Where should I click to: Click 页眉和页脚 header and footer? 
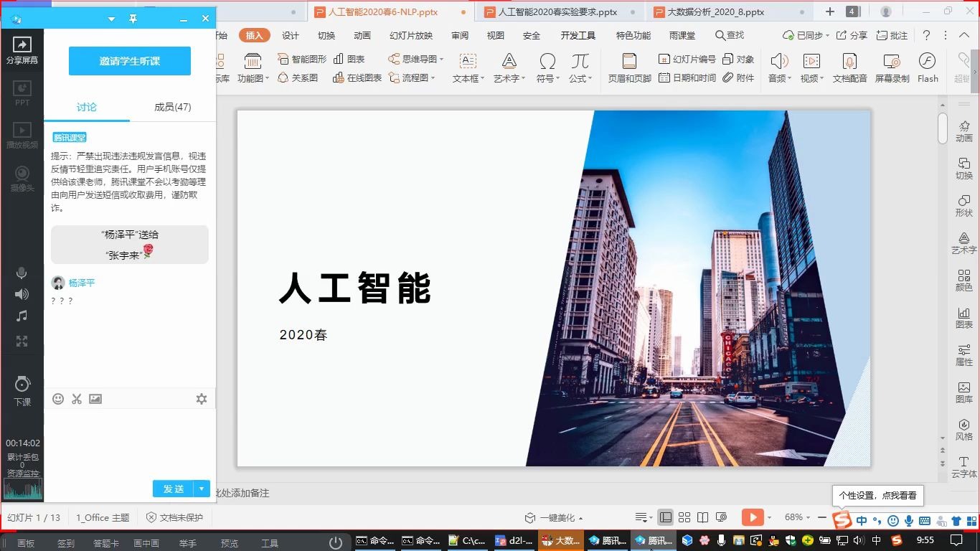click(629, 68)
